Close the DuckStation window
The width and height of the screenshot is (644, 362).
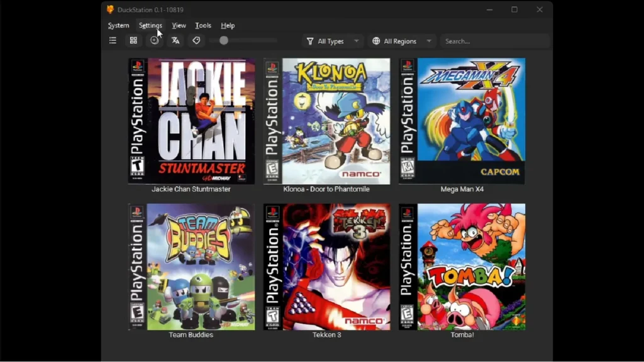(540, 9)
